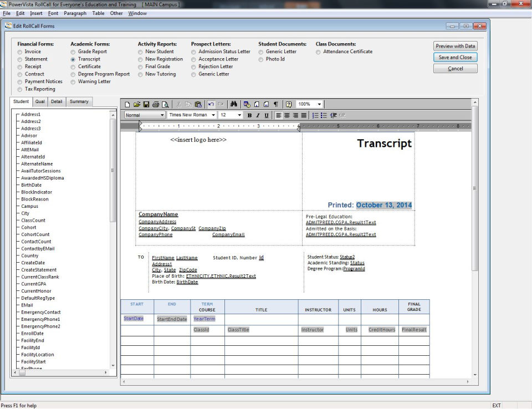Apply underline formatting
This screenshot has width=532, height=409.
point(267,115)
